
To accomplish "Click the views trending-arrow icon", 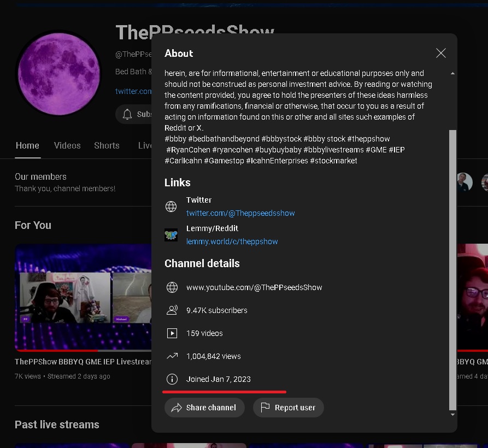I will [172, 356].
